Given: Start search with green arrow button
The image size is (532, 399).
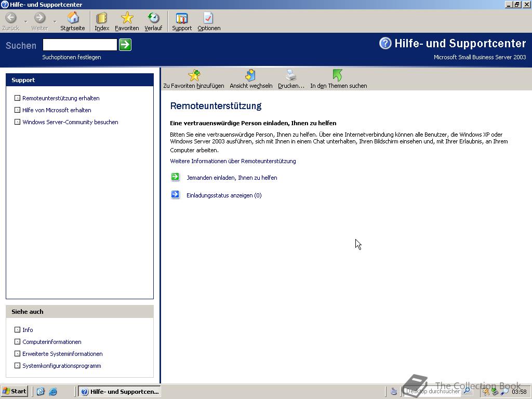Looking at the screenshot, I should pos(125,45).
